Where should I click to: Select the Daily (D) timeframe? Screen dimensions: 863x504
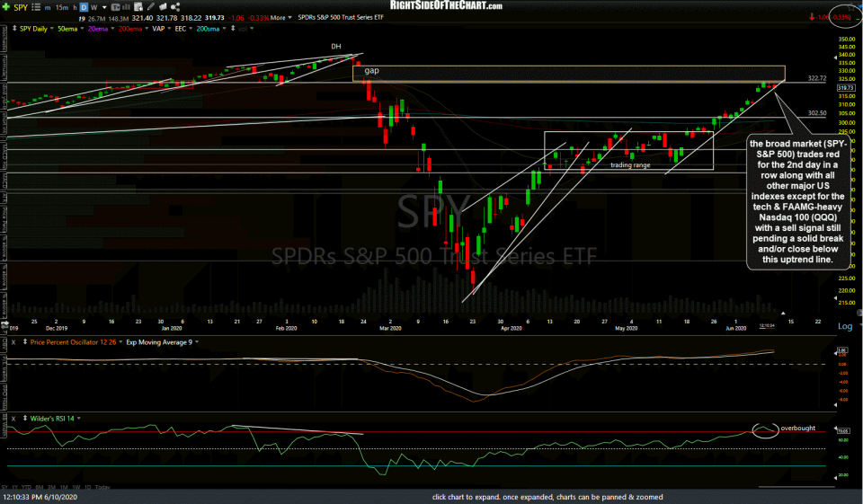coord(84,8)
